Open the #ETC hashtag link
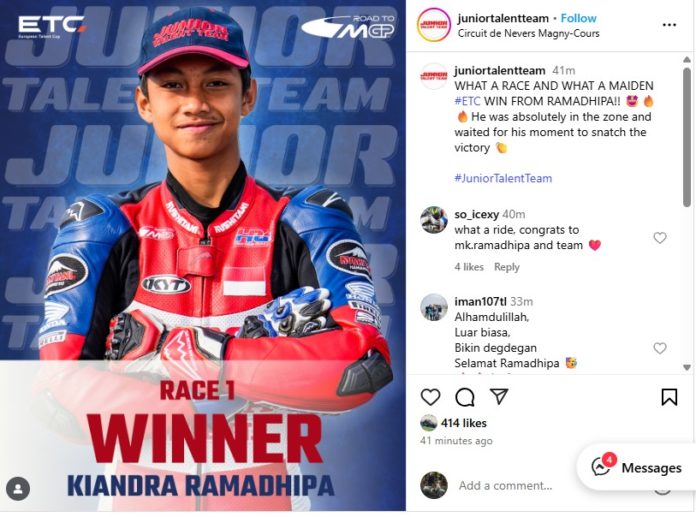 tap(467, 101)
